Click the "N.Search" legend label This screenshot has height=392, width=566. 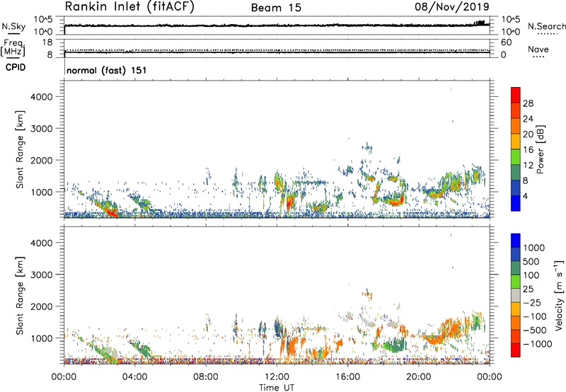point(546,26)
